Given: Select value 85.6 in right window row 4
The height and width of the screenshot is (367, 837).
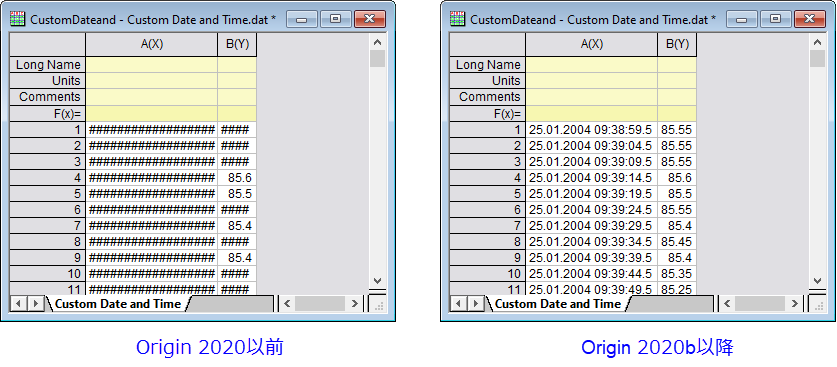Looking at the screenshot, I should (677, 178).
